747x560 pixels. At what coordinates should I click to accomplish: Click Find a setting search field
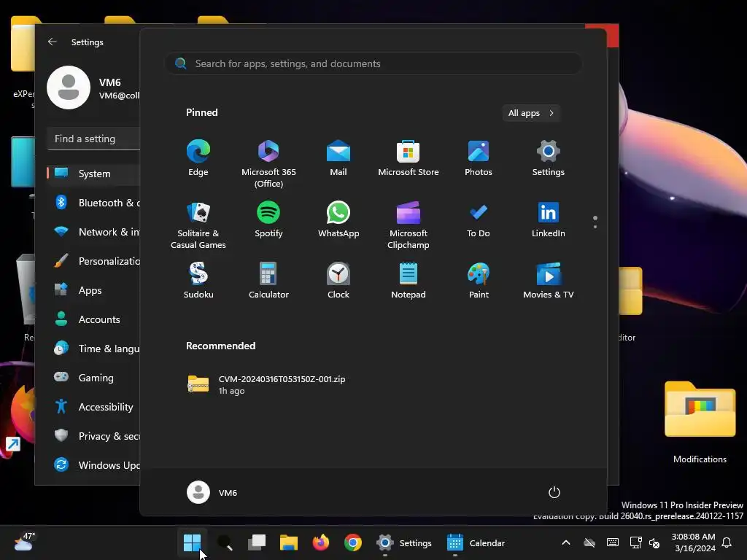pos(93,139)
